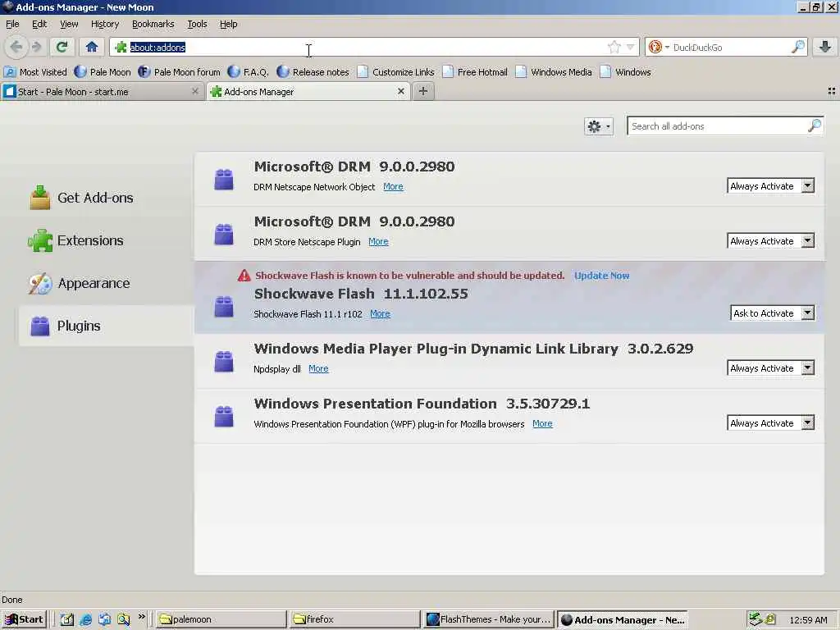Switch to the firefox taskbar window
Viewport: 840px width, 630px height.
(354, 619)
